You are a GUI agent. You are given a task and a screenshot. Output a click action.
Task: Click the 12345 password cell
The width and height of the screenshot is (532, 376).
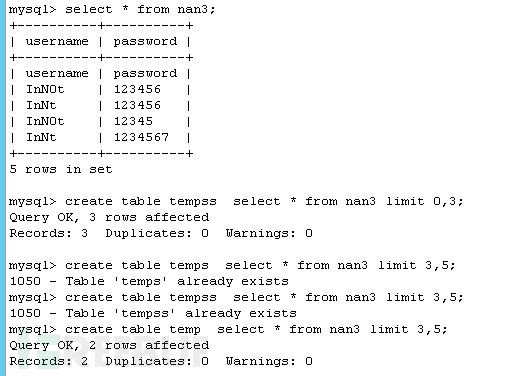133,121
